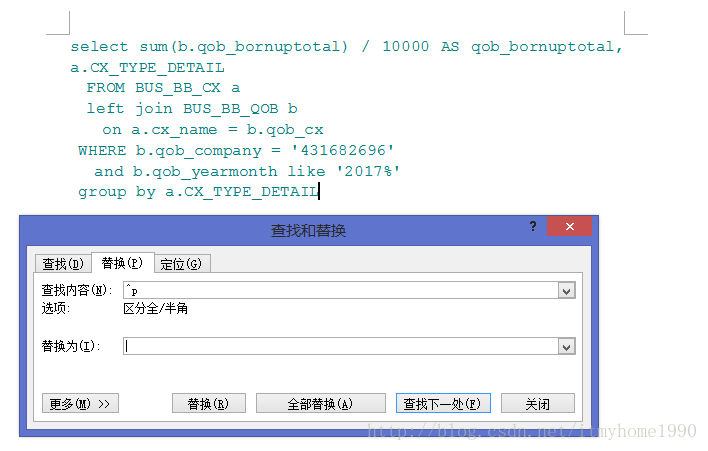708x451 pixels.
Task: Click the 查找内容 input containing ^p
Action: click(x=341, y=290)
